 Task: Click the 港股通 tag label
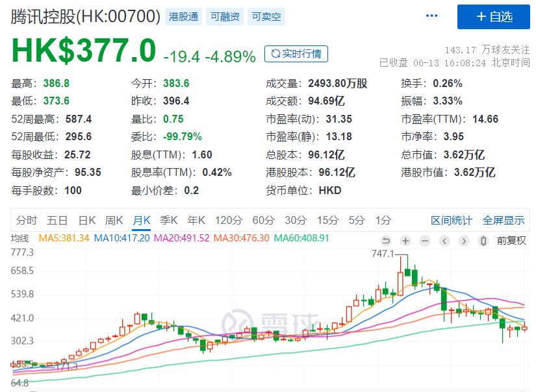[x=184, y=17]
